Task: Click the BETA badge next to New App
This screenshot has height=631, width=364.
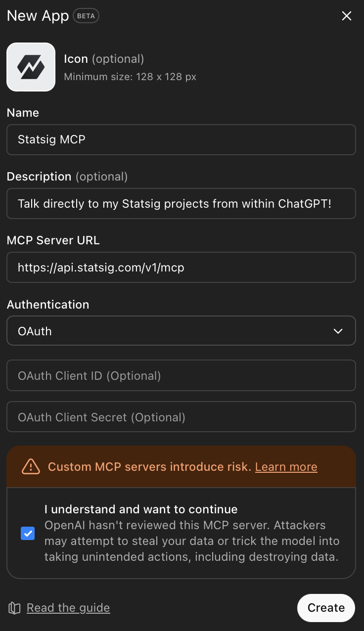Action: pyautogui.click(x=86, y=15)
